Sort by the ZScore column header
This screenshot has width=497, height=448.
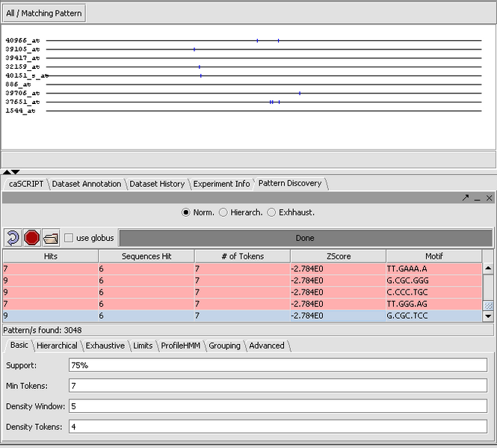click(x=339, y=256)
